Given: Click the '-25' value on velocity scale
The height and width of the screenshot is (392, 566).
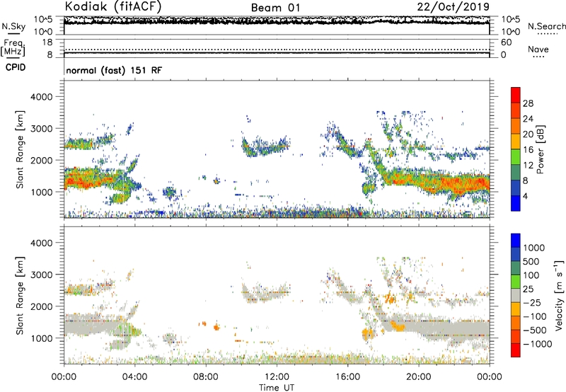Looking at the screenshot, I should 532,303.
